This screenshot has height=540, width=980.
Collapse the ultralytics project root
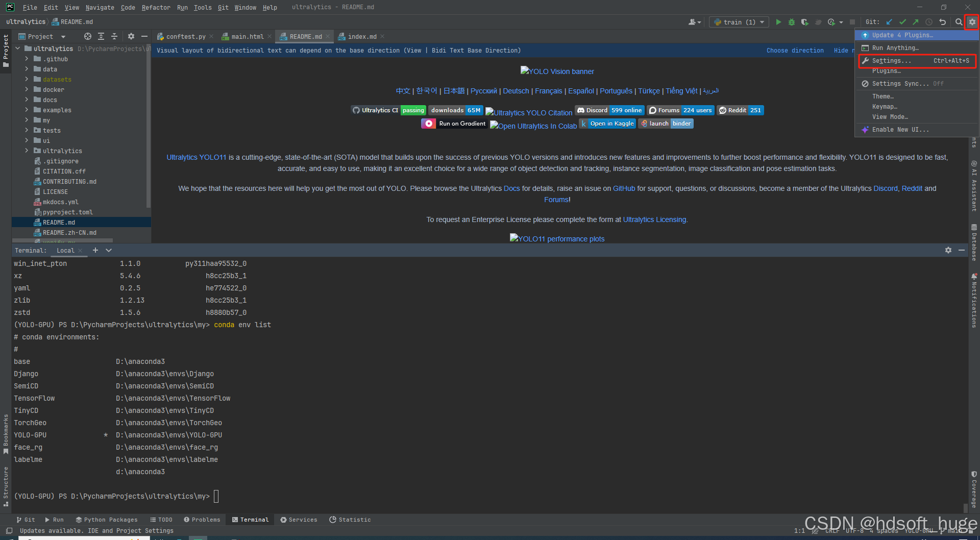click(17, 48)
